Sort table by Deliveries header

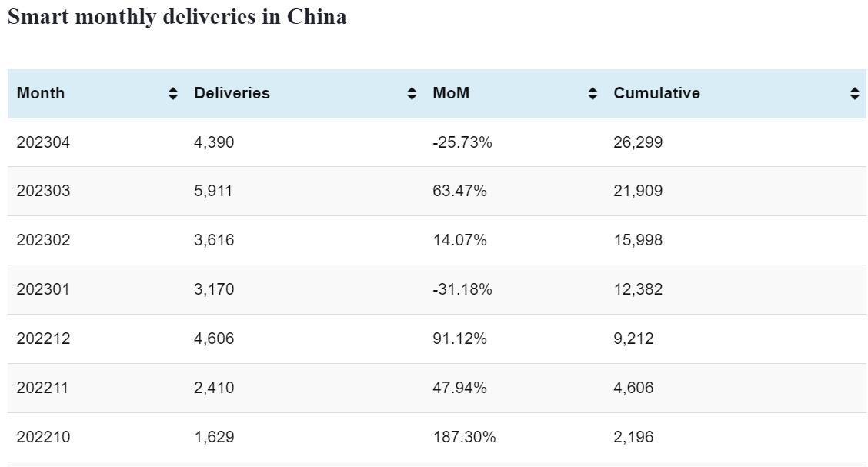[232, 93]
